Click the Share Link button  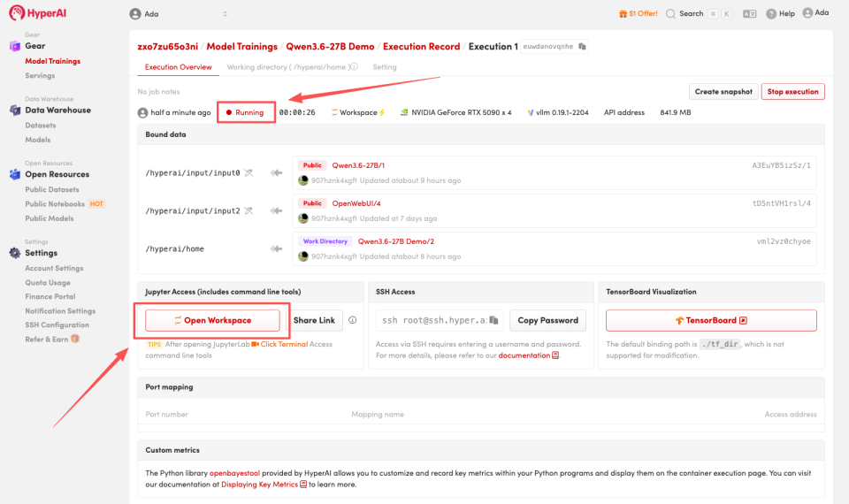(314, 320)
